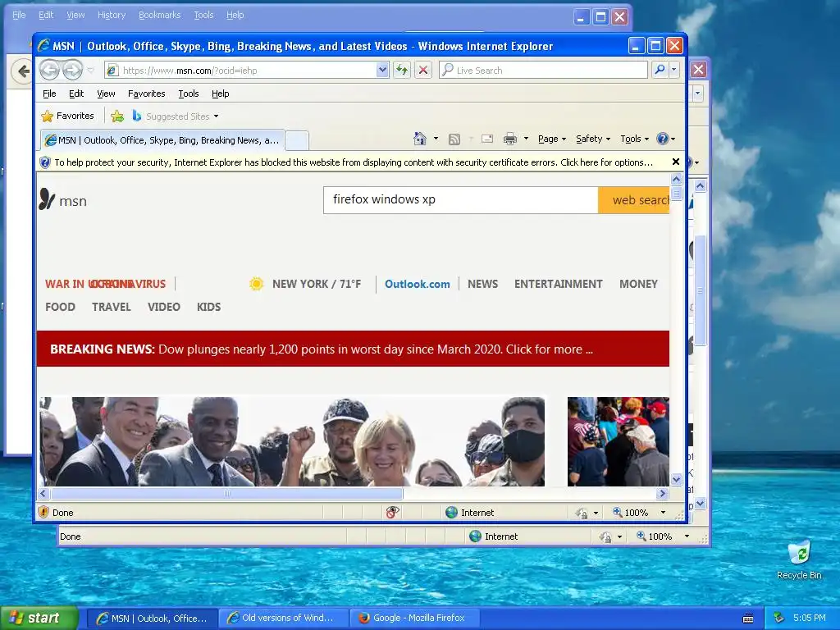The width and height of the screenshot is (840, 630).
Task: Open a new blank tab
Action: (x=296, y=141)
